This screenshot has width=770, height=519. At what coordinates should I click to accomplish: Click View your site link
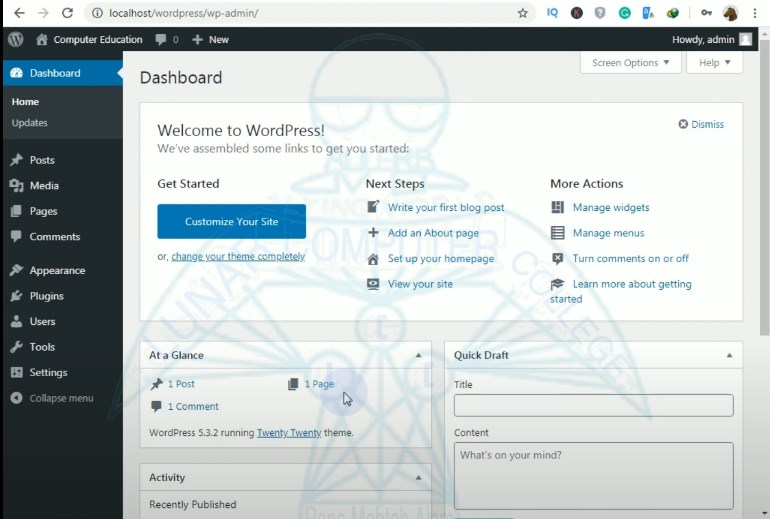click(x=420, y=284)
